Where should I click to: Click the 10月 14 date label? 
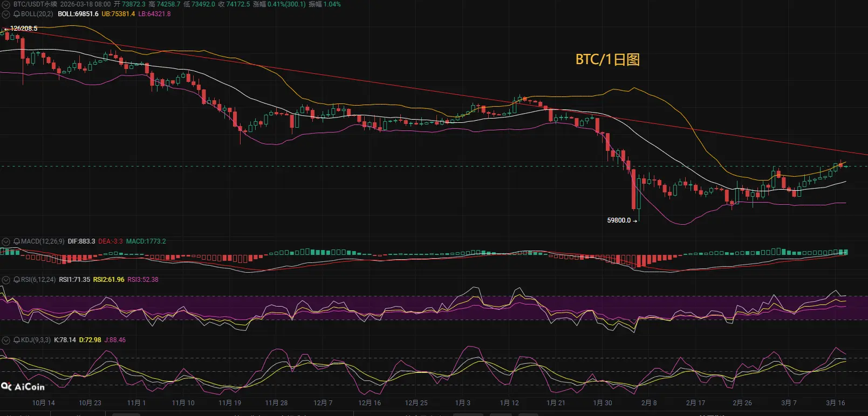44,403
